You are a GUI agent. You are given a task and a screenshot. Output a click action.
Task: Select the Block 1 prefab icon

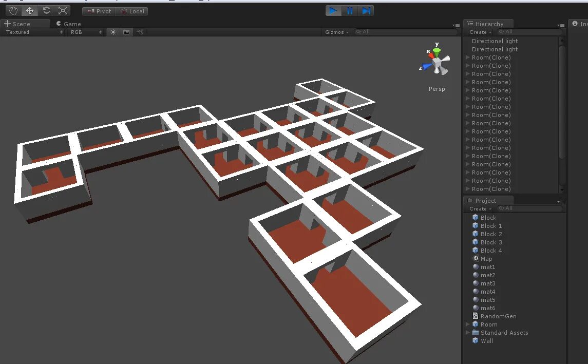(475, 226)
